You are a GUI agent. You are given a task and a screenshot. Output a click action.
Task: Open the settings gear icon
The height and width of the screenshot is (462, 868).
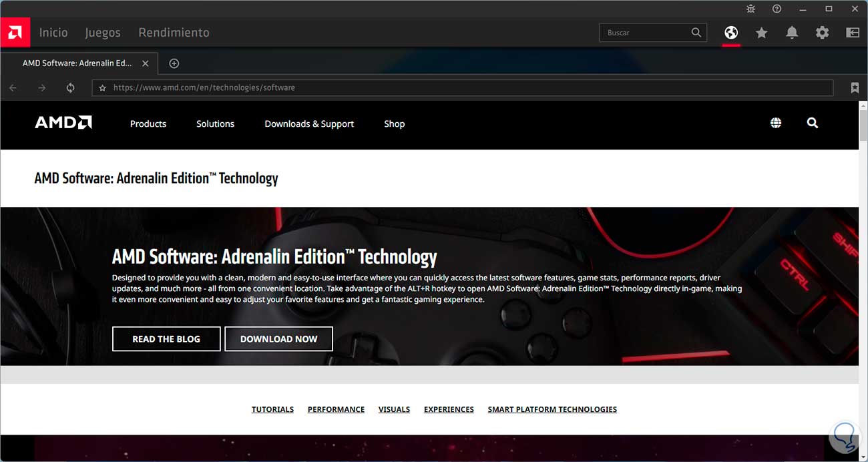(822, 32)
